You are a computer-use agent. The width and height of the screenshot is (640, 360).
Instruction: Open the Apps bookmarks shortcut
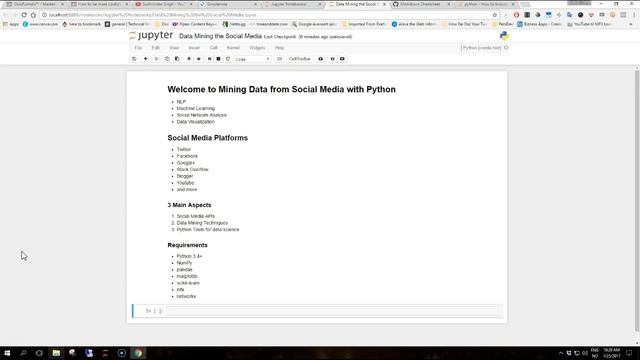11,24
